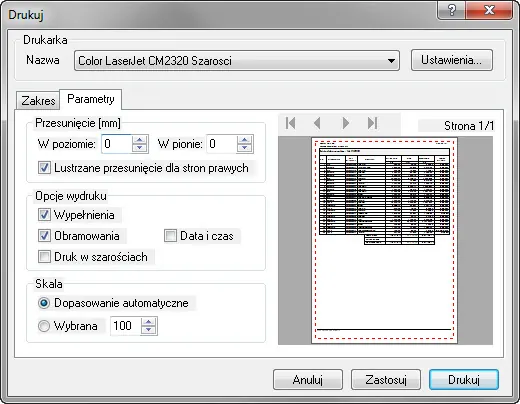Click the Anuluj button
Screen dimensions: 520x404
[x=308, y=379]
